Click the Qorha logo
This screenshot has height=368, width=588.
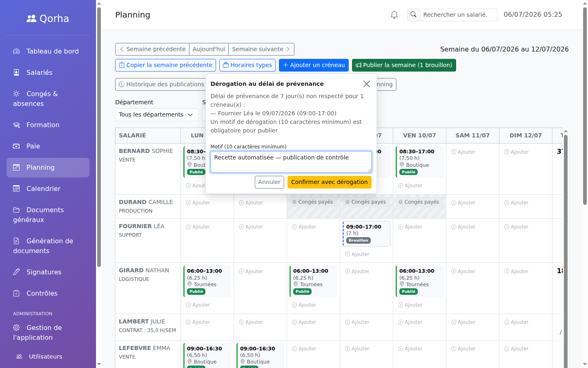(48, 19)
